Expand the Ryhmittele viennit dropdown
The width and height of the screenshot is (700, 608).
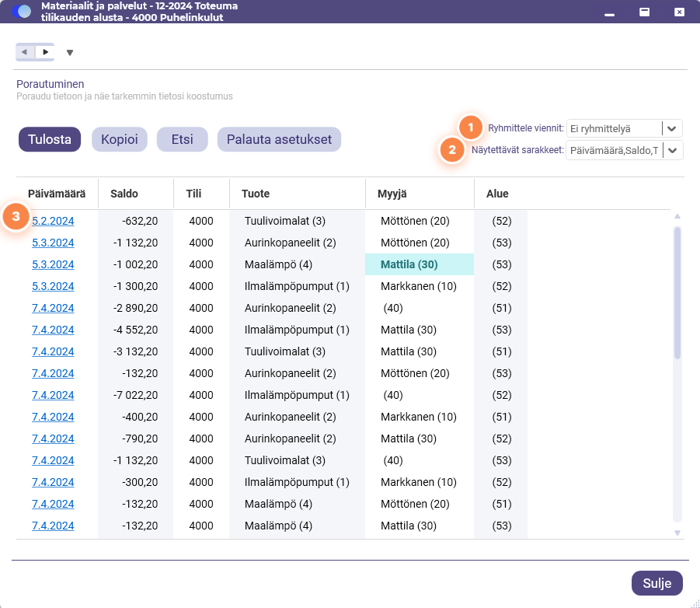point(671,128)
